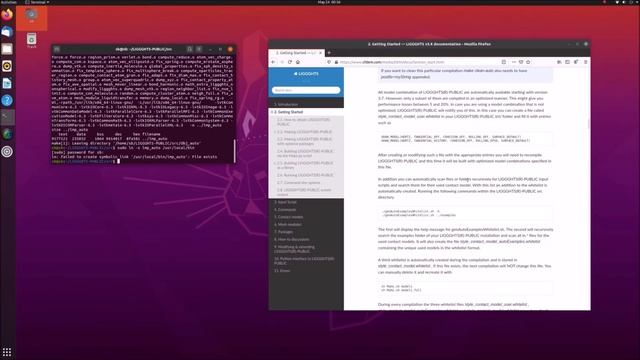The height and width of the screenshot is (360, 640).
Task: Open a new Firefox tab with plus button
Action: click(329, 53)
